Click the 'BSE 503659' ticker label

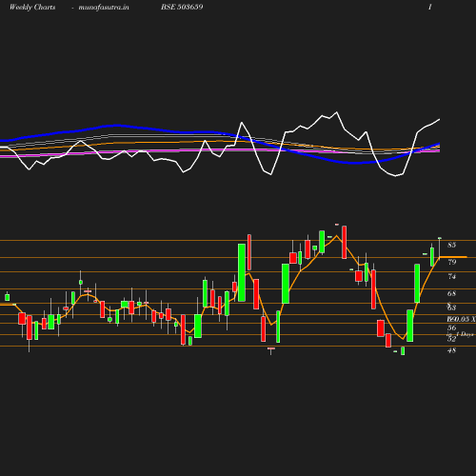[182, 7]
